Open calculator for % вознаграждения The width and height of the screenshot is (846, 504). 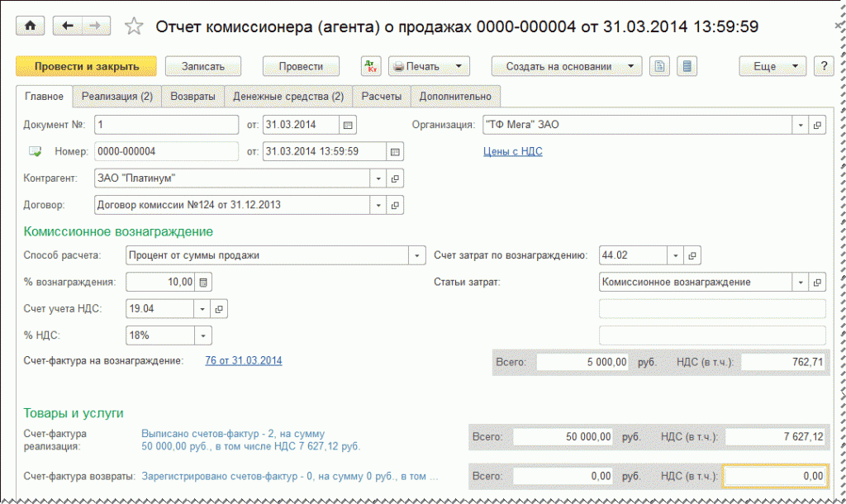[x=203, y=283]
